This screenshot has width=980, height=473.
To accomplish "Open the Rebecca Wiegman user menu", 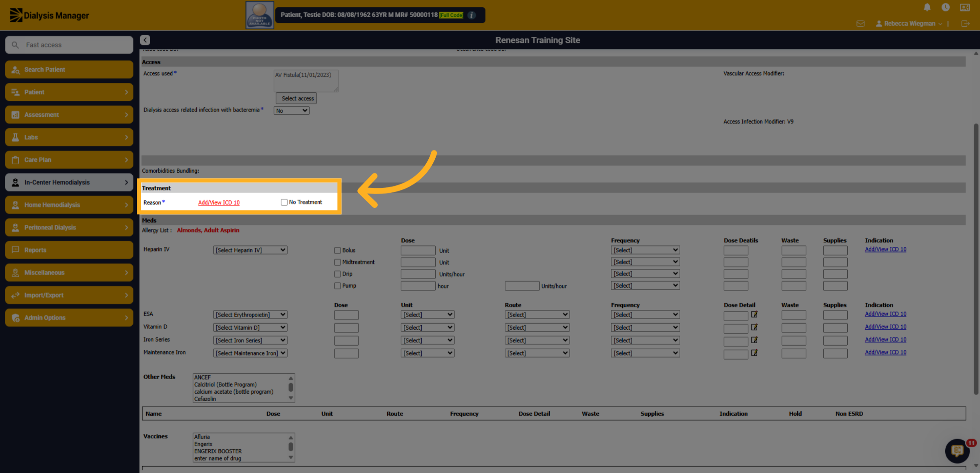I will (x=909, y=24).
